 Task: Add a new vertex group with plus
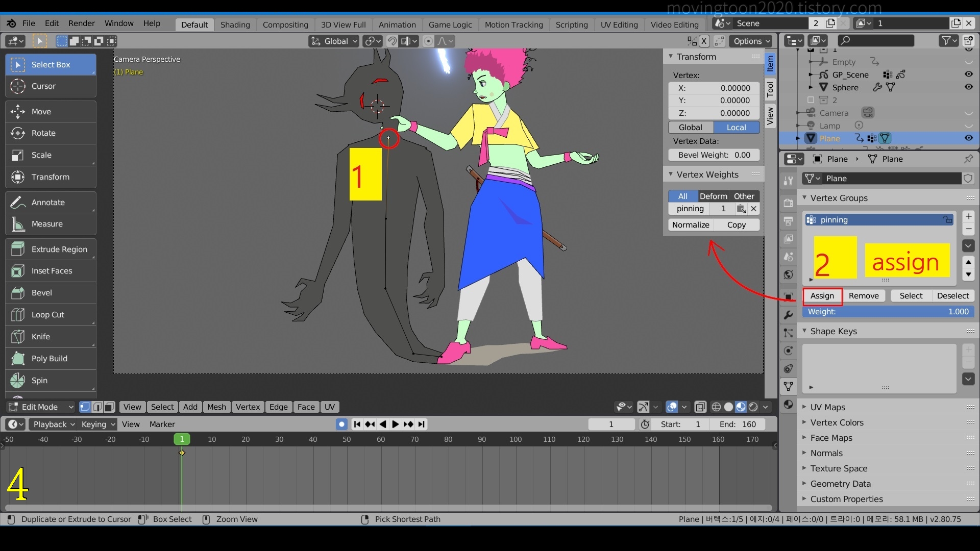[x=968, y=216]
